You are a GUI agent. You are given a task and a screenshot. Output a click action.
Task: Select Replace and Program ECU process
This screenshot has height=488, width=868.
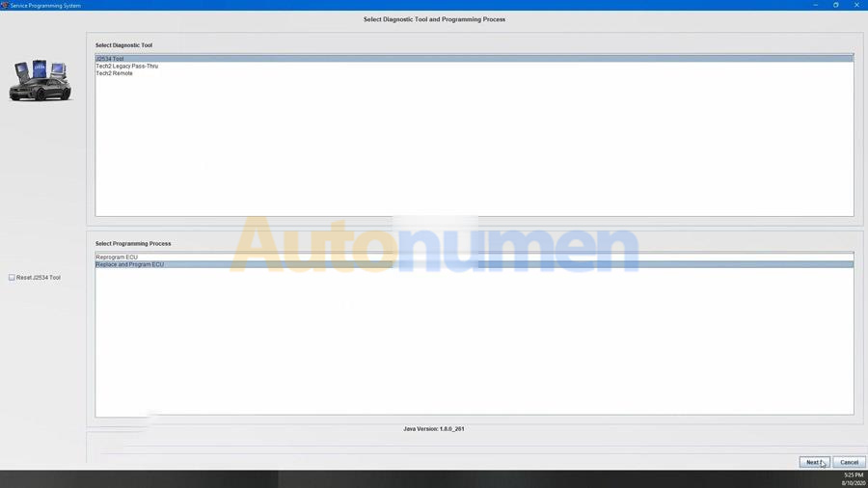[474, 264]
